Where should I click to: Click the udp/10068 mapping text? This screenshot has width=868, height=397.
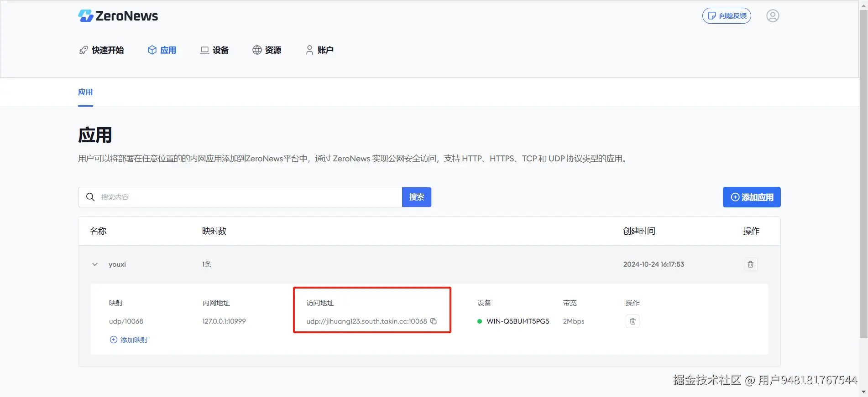126,321
